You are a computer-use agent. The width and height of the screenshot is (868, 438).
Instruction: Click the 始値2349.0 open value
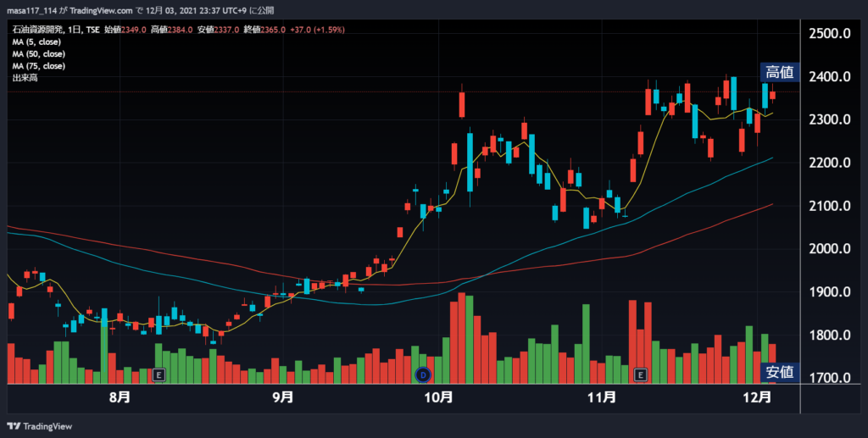click(x=125, y=30)
